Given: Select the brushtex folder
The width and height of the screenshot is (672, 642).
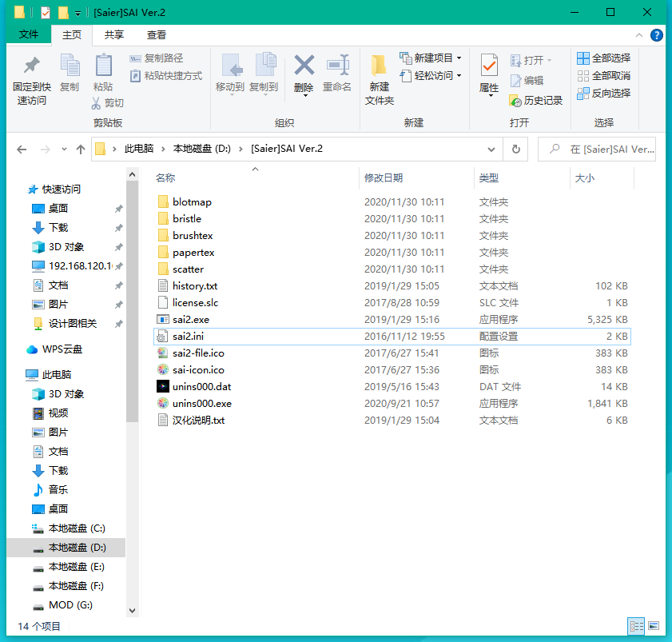Looking at the screenshot, I should [x=193, y=235].
